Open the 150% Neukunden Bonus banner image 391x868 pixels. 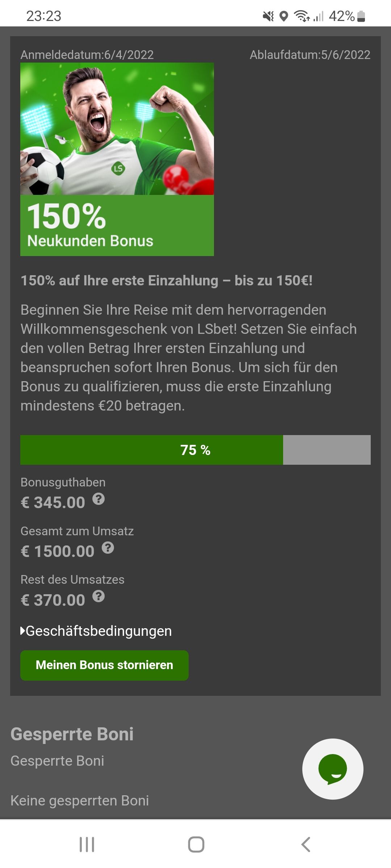(117, 159)
